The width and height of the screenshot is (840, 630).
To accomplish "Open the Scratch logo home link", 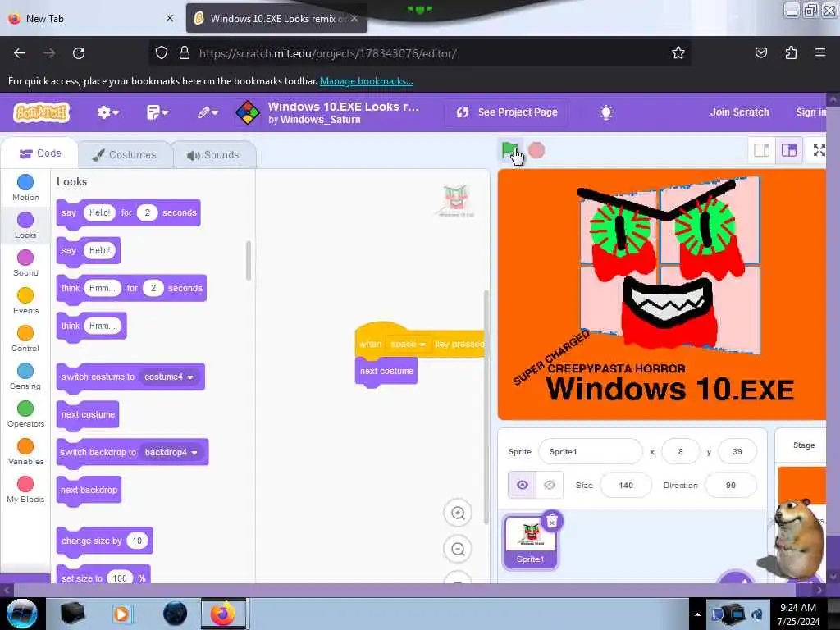I will click(x=41, y=112).
